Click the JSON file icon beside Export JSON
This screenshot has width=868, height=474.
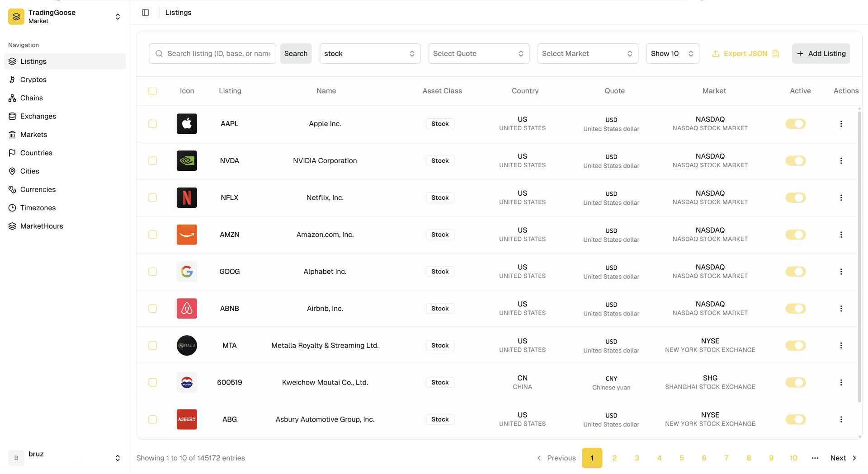776,54
